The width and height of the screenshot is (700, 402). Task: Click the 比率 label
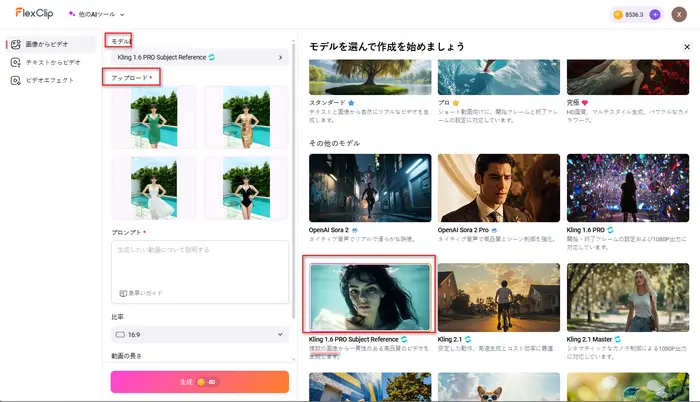click(117, 317)
